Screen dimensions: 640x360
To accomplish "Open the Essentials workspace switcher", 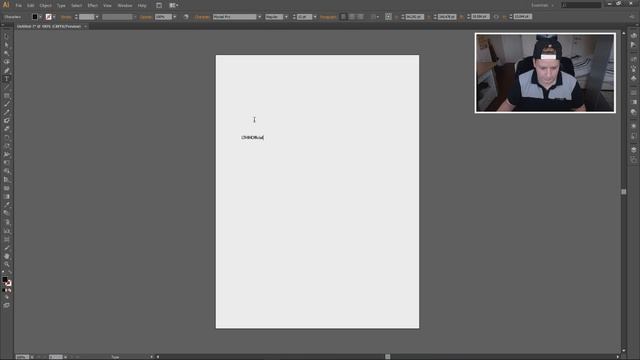I will (542, 5).
